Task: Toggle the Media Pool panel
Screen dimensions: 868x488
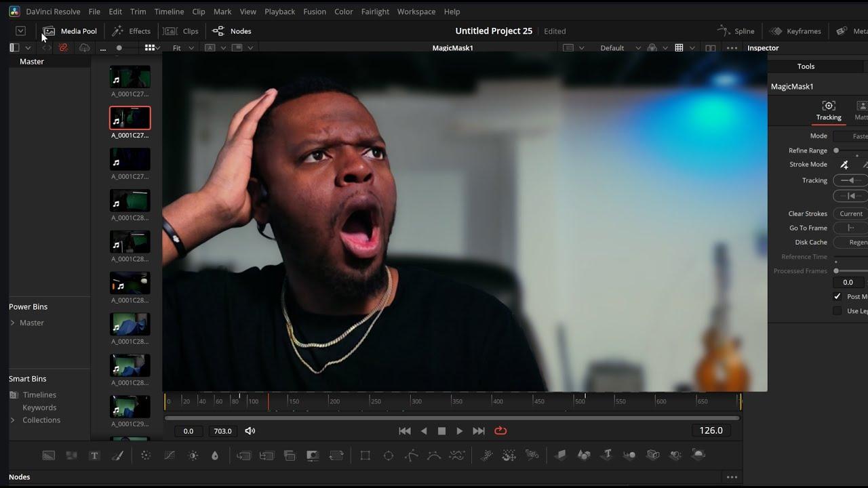Action: click(70, 31)
